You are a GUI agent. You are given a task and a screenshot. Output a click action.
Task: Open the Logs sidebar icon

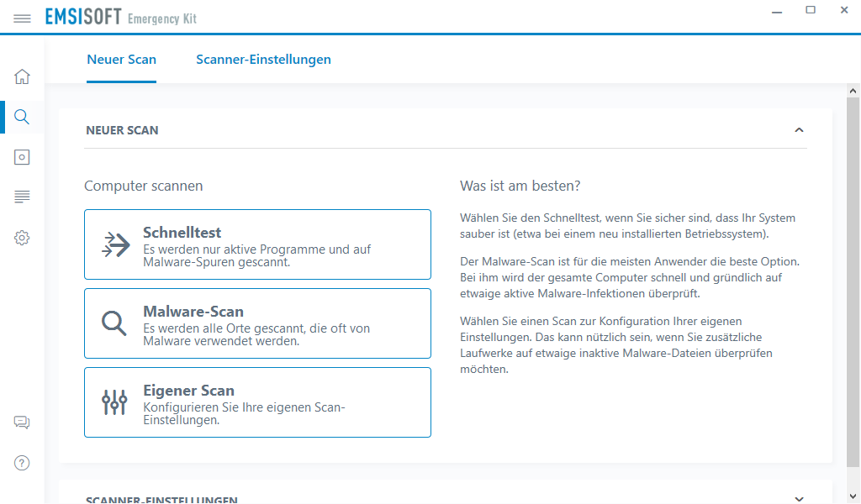coord(22,197)
